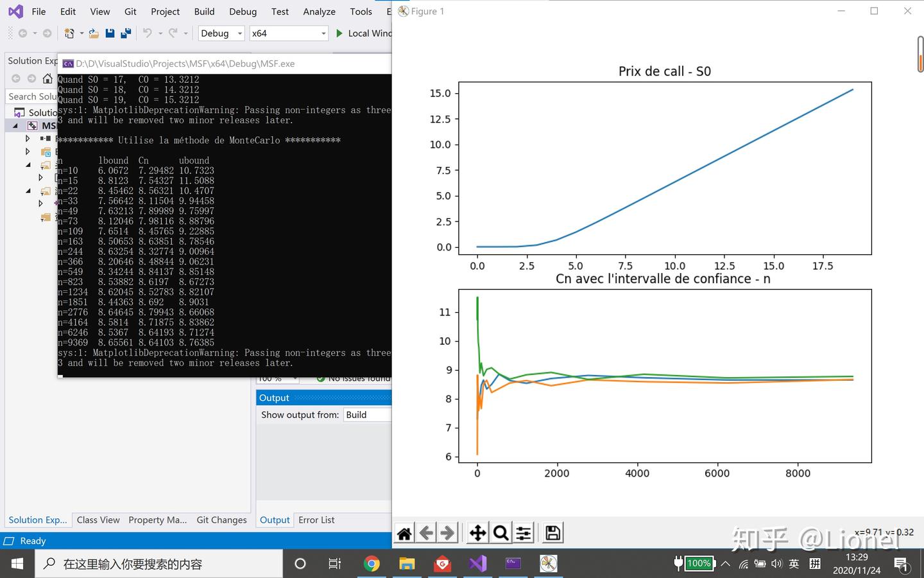Open the x64 platform dropdown

(x=288, y=33)
